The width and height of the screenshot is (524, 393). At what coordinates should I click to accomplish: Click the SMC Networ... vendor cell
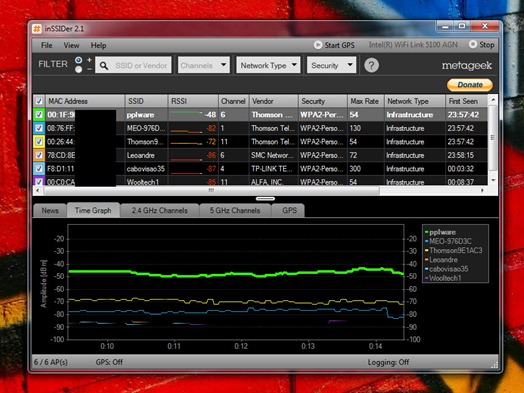(273, 155)
